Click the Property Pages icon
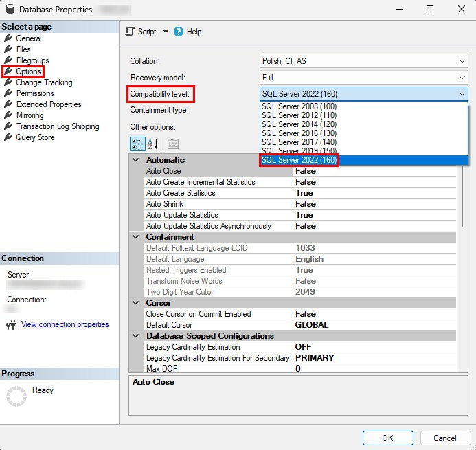This screenshot has height=450, width=476. point(173,144)
